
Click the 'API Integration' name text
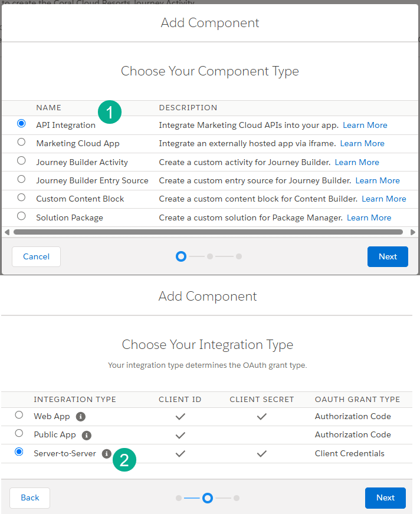tap(65, 125)
